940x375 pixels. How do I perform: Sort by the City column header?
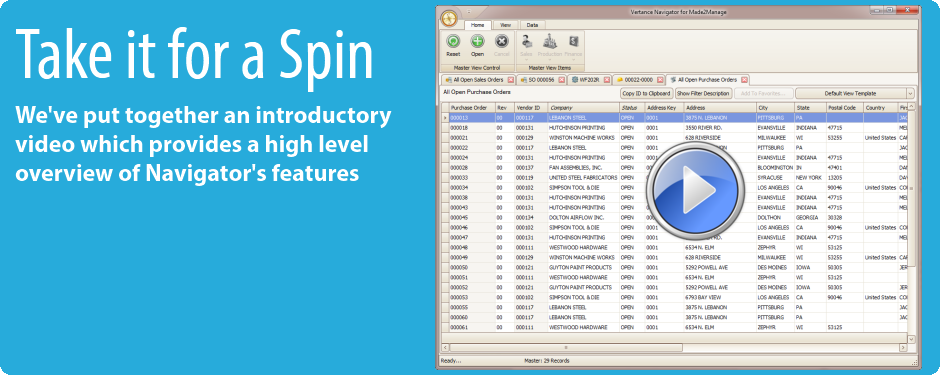click(x=775, y=108)
